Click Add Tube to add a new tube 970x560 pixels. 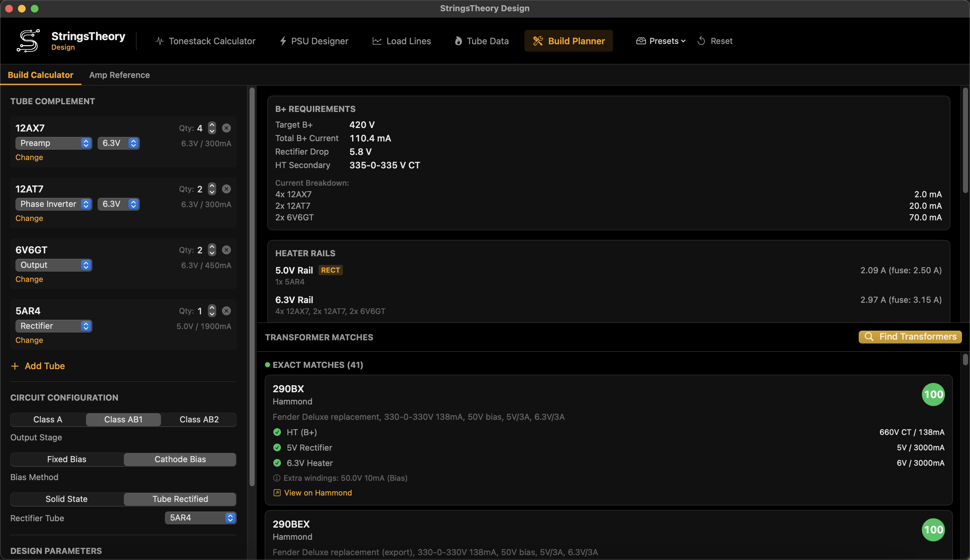(38, 366)
